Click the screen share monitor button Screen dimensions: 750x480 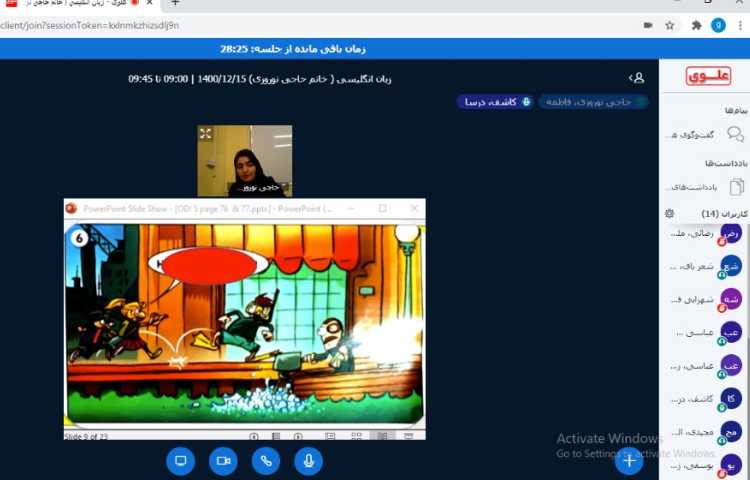pos(181,461)
